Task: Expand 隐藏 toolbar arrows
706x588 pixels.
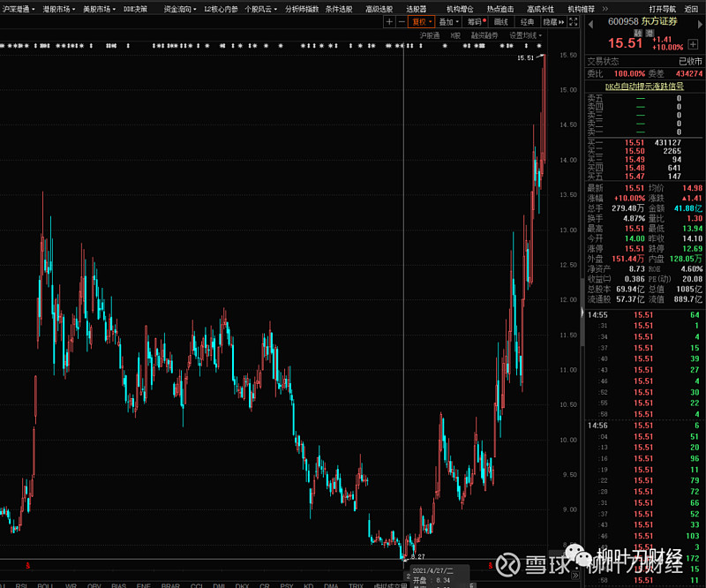Action: tap(553, 21)
